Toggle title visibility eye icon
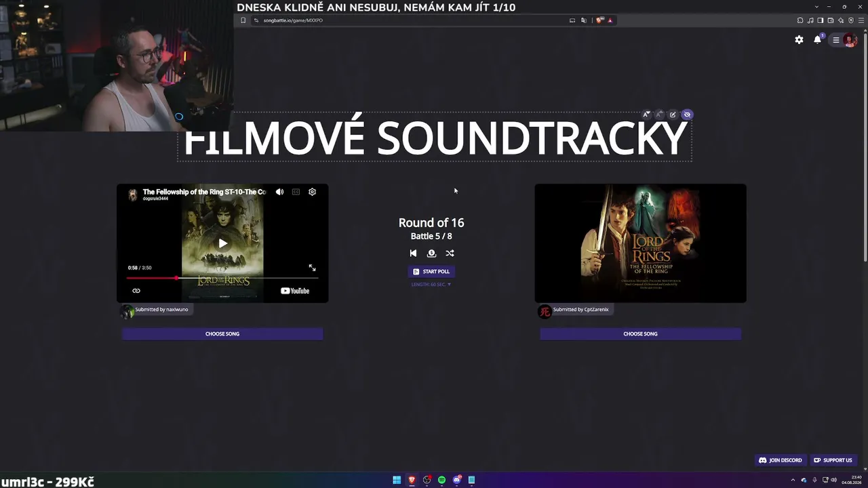Screen dimensions: 868x488 tap(687, 115)
